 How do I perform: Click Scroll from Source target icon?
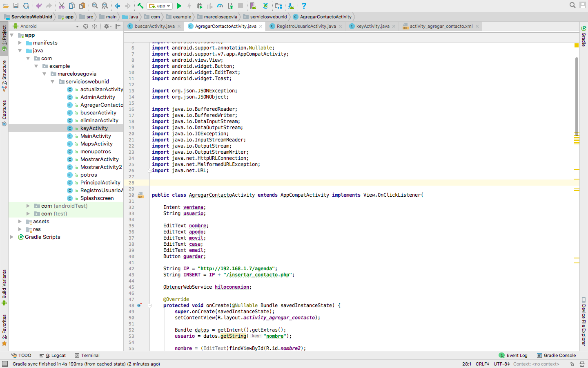pos(86,26)
